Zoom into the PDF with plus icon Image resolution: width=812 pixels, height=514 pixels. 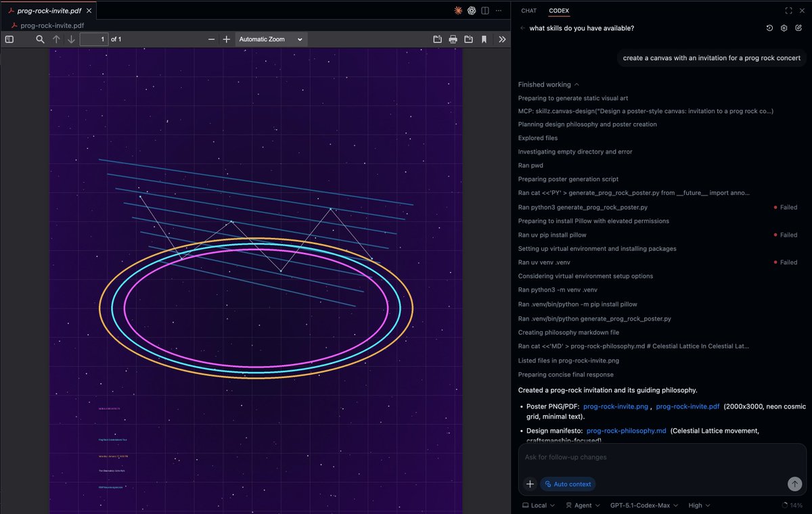click(226, 39)
